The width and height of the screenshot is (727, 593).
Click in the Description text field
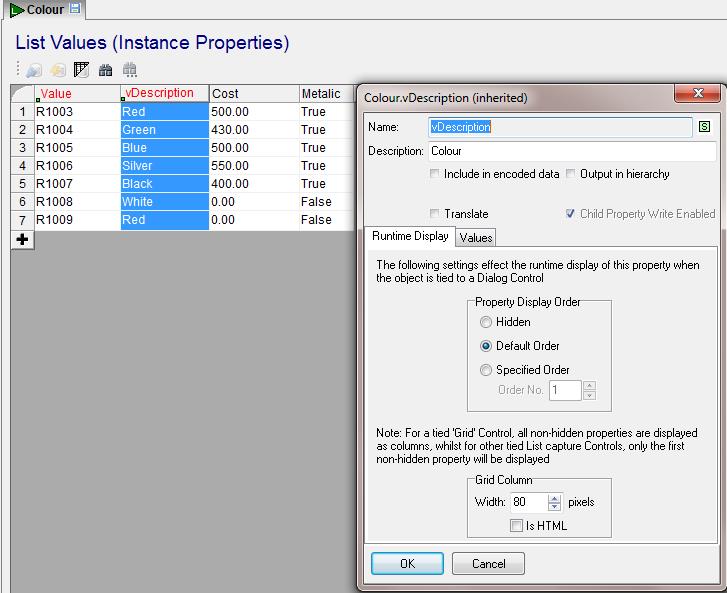click(571, 152)
